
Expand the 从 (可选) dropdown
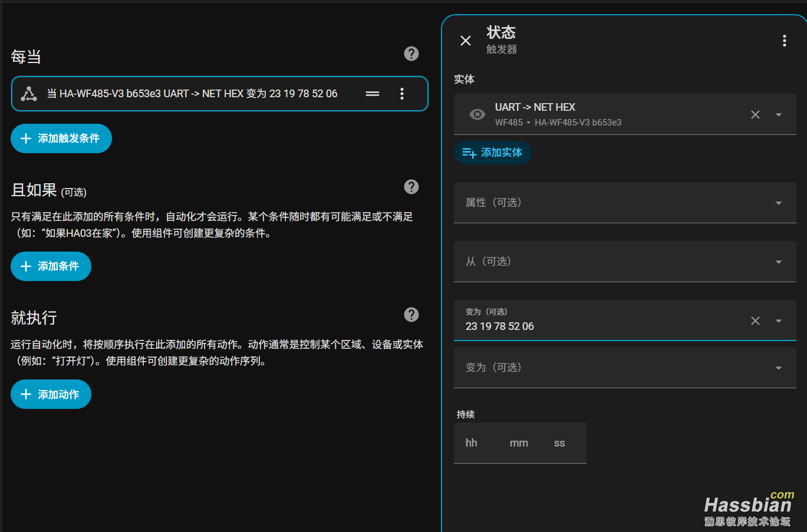point(779,262)
